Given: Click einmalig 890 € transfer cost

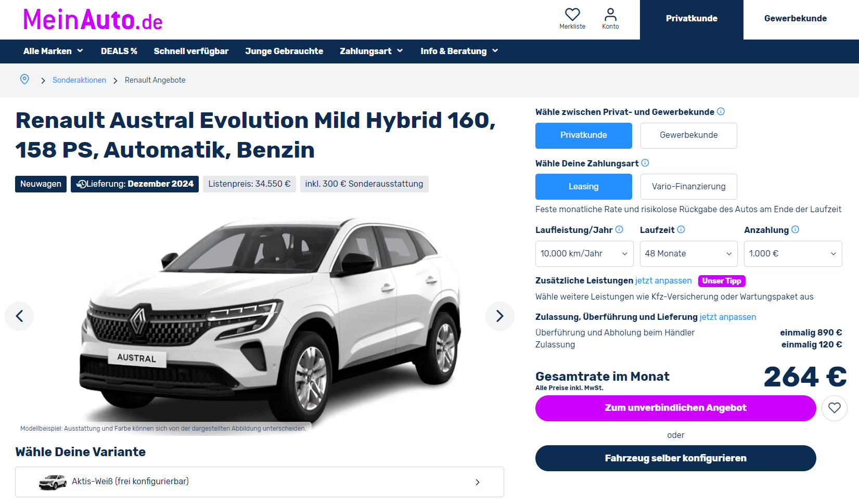Looking at the screenshot, I should click(811, 333).
